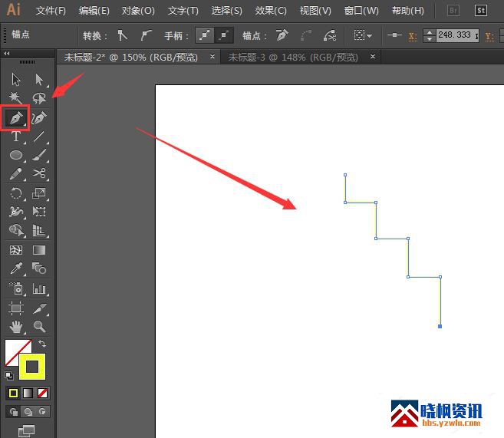
Task: Convert anchor point to corner button
Action: pyautogui.click(x=122, y=35)
